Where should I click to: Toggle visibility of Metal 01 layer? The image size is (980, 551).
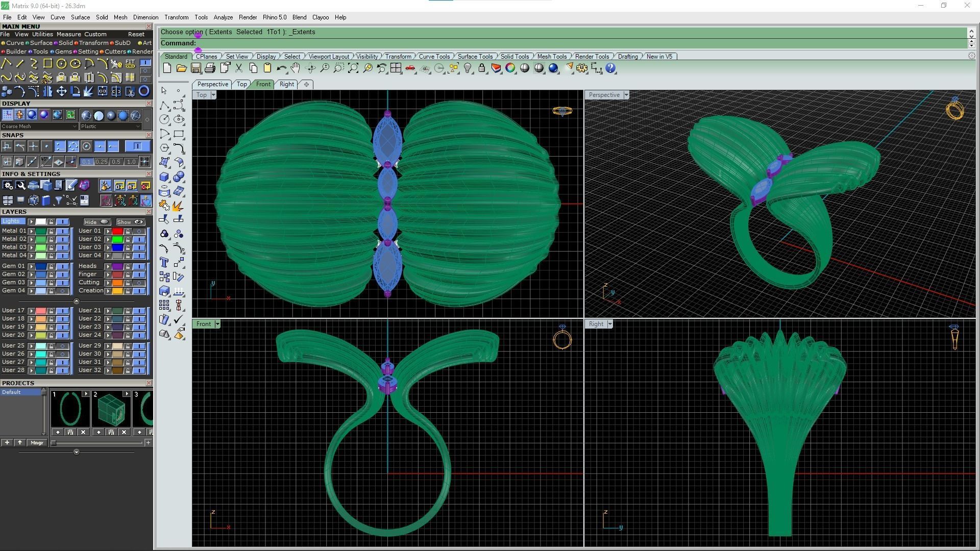coord(63,231)
